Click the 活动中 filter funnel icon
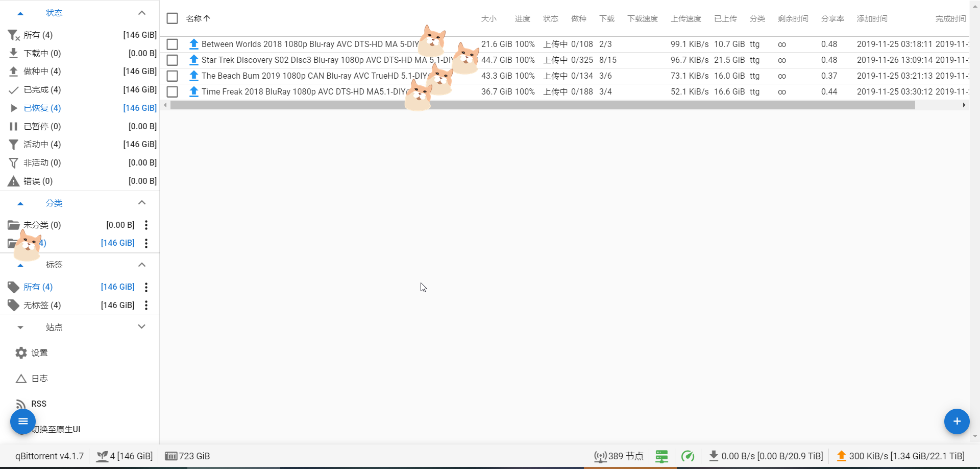This screenshot has width=980, height=469. tap(14, 145)
